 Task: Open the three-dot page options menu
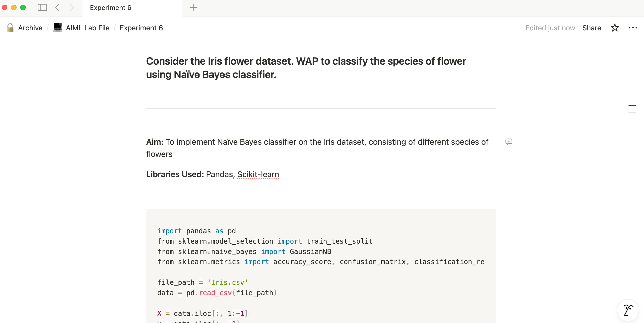click(632, 28)
